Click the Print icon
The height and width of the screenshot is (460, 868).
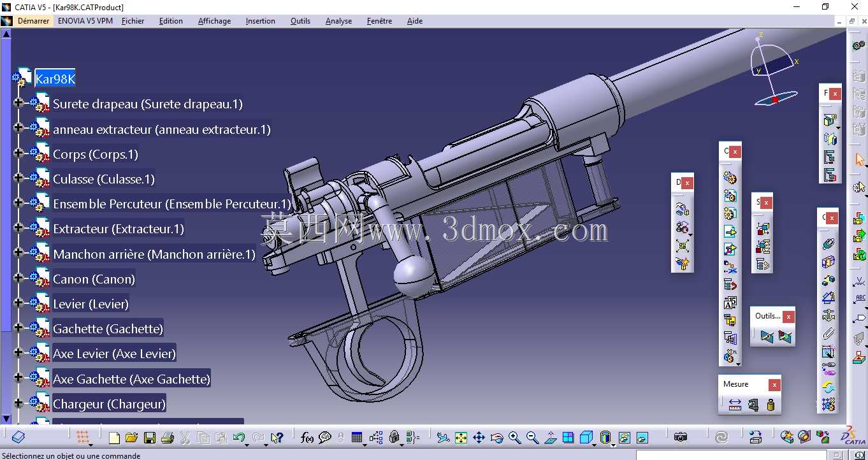(168, 438)
